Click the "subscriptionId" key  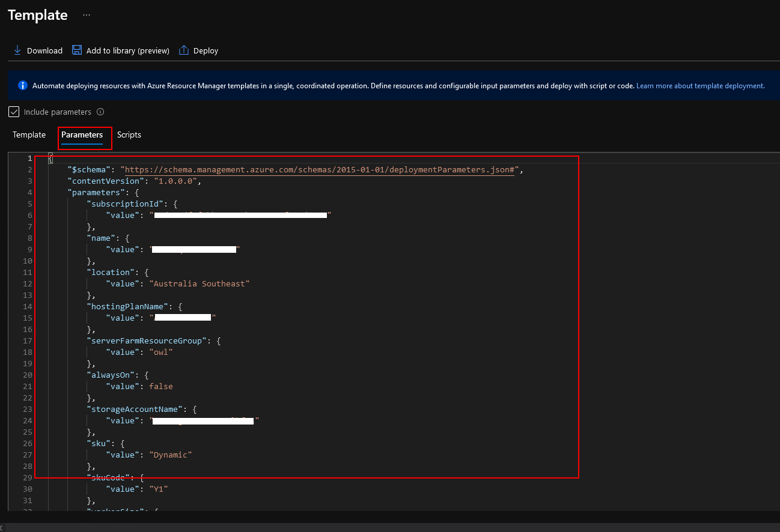(x=124, y=204)
